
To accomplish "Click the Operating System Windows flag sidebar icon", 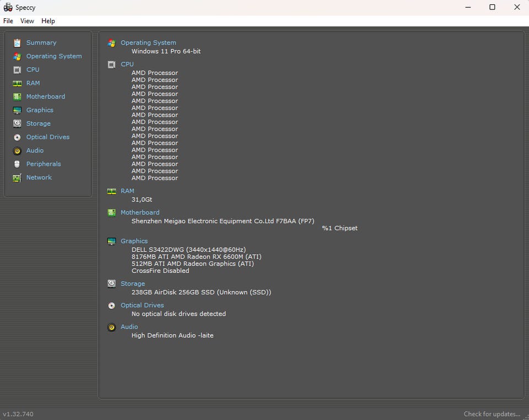I will coord(17,56).
